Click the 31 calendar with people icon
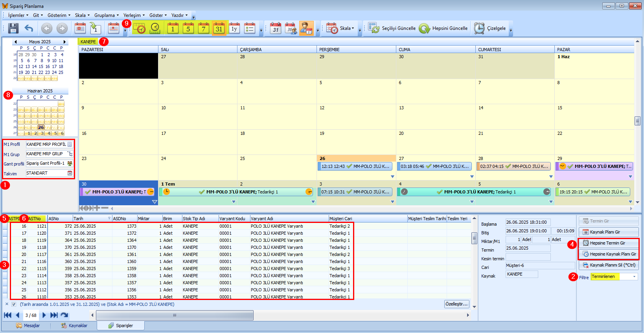This screenshot has height=333, width=644. point(291,28)
